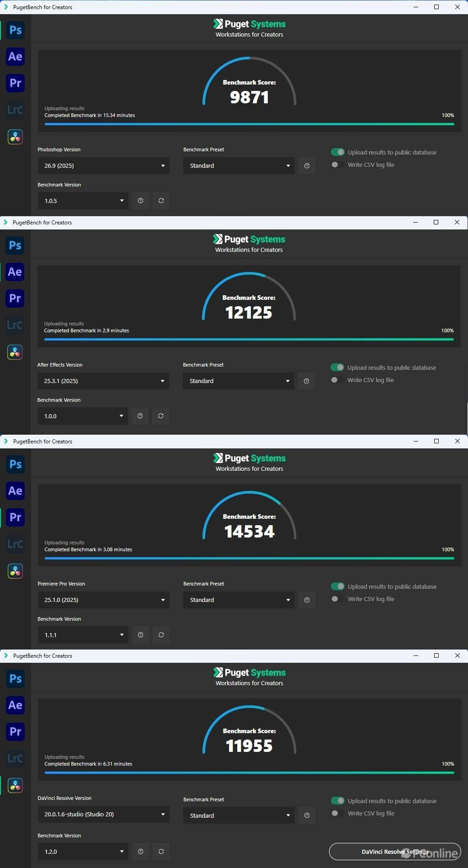The height and width of the screenshot is (868, 468).
Task: Click the DaVinci Resolve Settings button
Action: click(x=394, y=852)
